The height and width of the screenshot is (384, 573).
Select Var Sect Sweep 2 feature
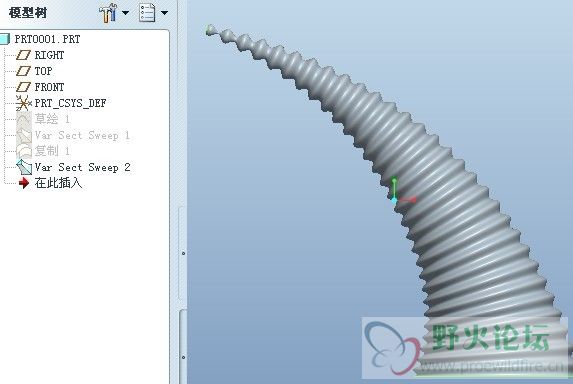[82, 167]
